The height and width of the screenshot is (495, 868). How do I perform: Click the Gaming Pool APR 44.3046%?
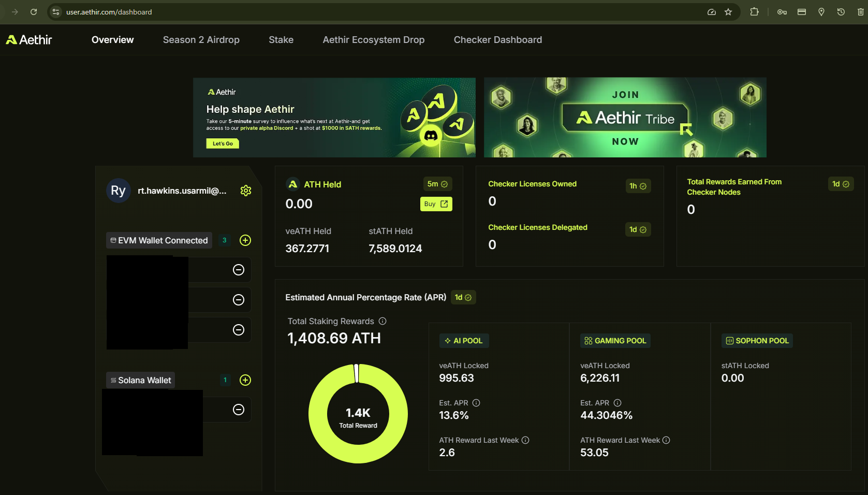click(606, 415)
